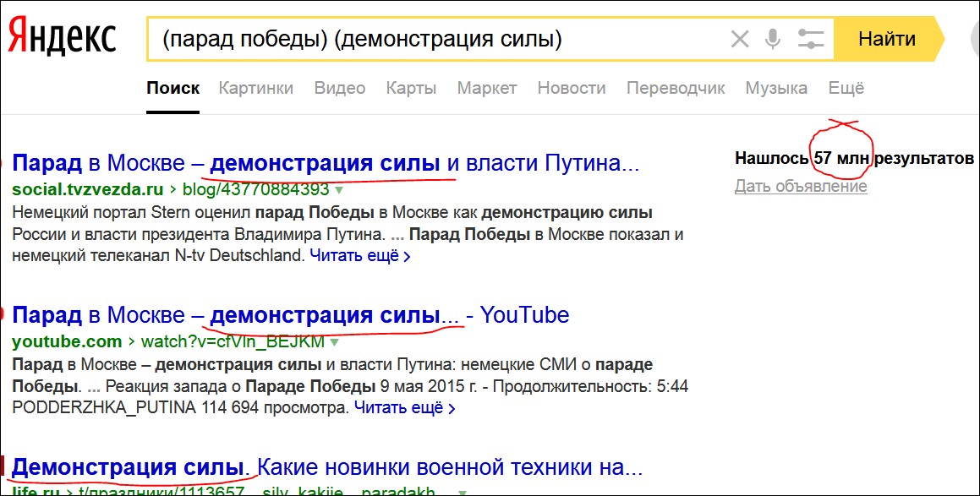Select the Музыка tab

pos(776,88)
